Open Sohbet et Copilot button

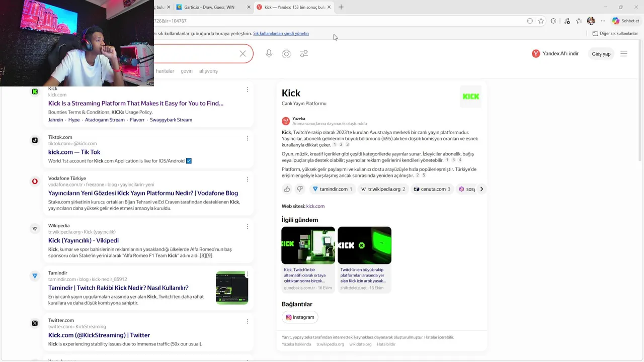click(625, 21)
